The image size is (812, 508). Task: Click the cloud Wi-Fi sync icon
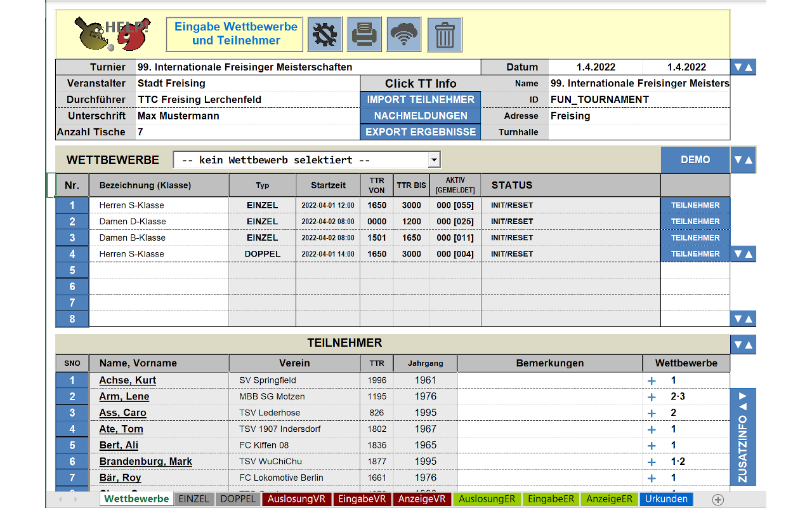[x=404, y=34]
